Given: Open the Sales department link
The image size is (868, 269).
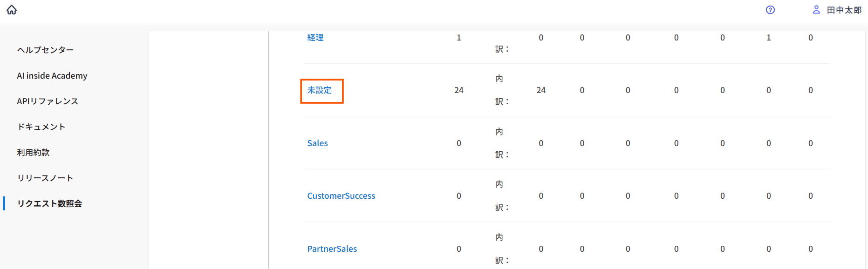Looking at the screenshot, I should point(317,143).
